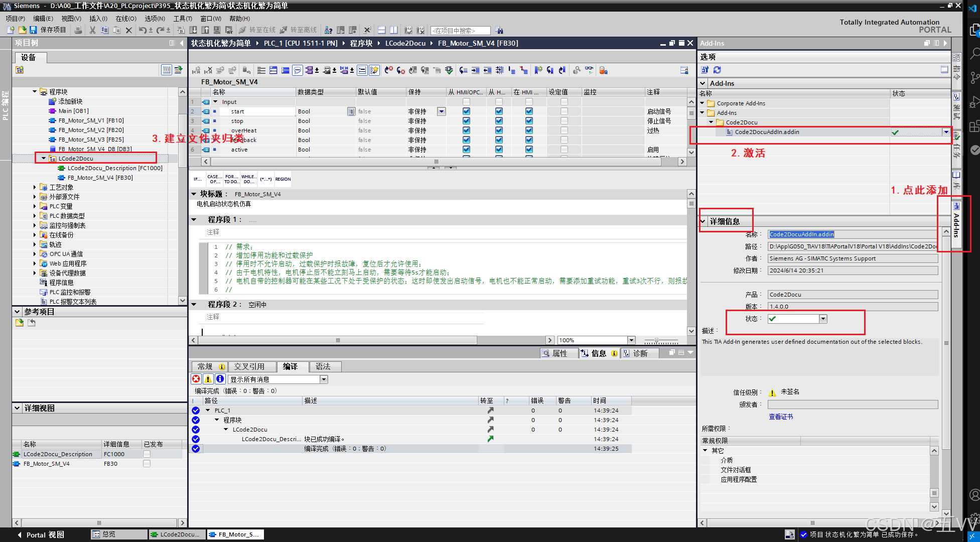Click the Print icon in the toolbar
980x542 pixels.
pos(78,30)
